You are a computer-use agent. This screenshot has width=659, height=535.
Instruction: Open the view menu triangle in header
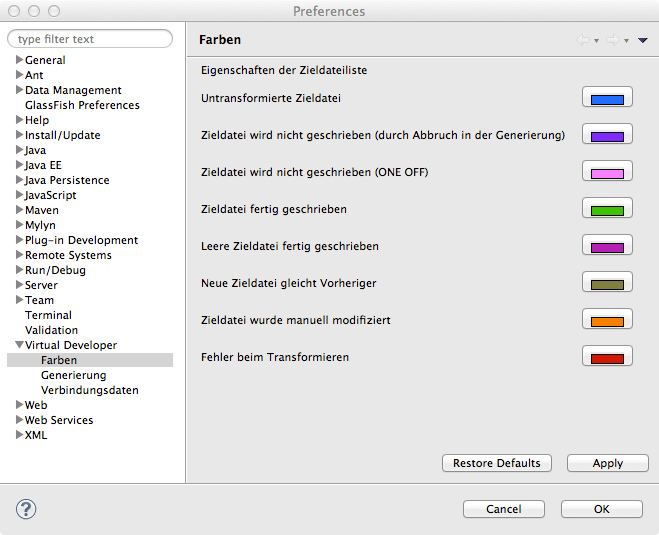(642, 40)
